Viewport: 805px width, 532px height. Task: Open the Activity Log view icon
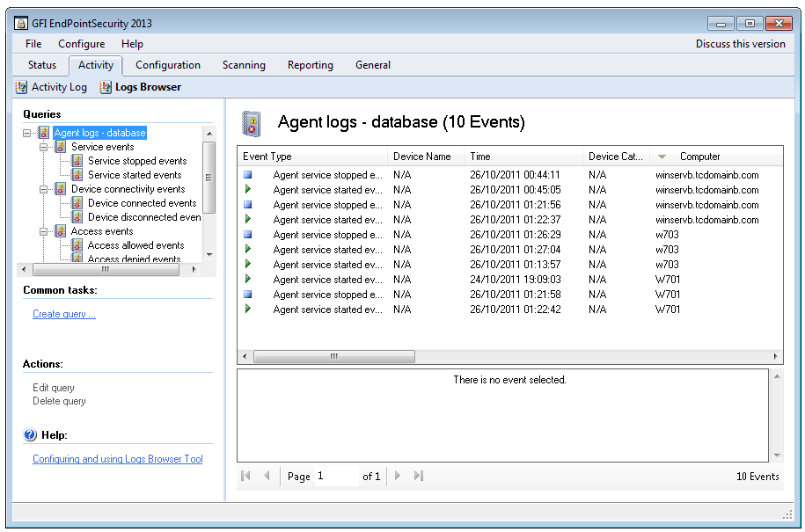point(21,87)
